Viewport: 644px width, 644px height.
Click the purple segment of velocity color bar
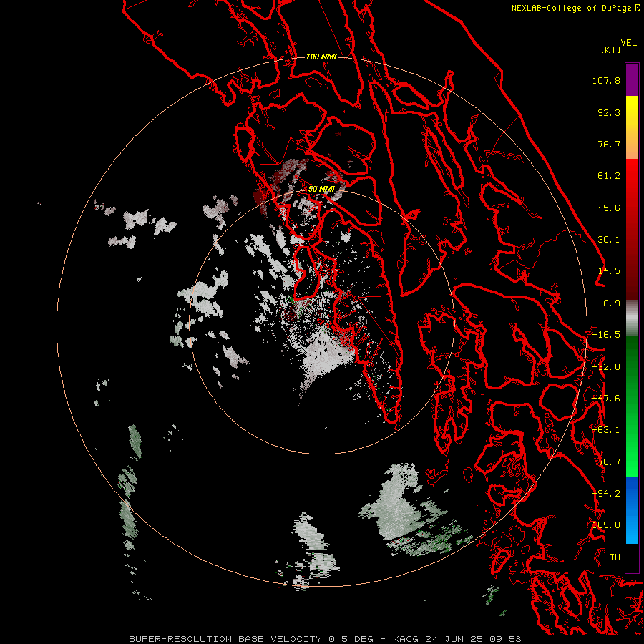pos(632,79)
